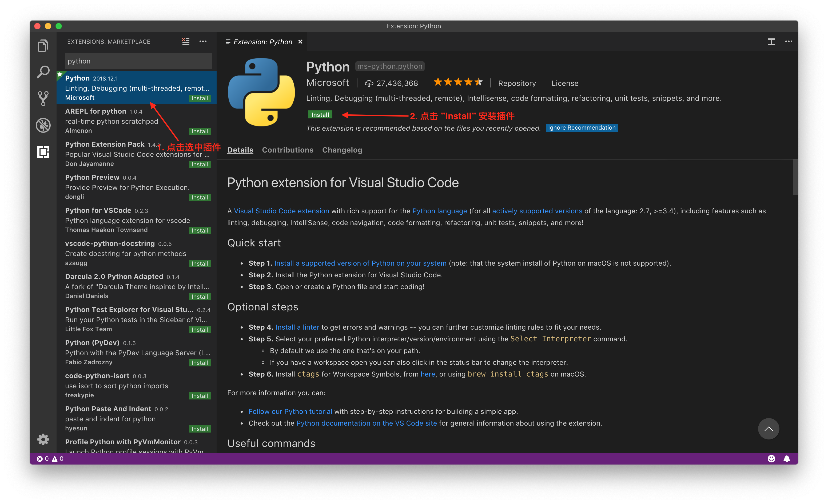Switch to the Changelog tab
The height and width of the screenshot is (504, 828).
tap(342, 150)
